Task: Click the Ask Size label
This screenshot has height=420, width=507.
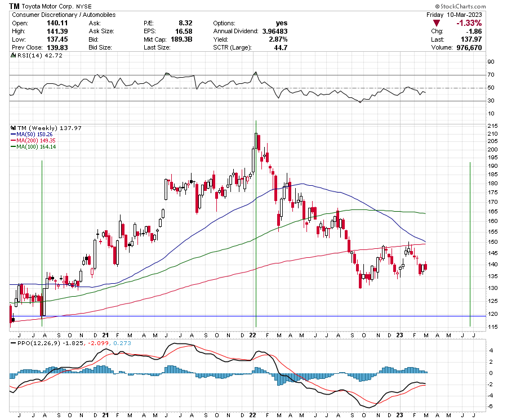Action: (x=101, y=32)
